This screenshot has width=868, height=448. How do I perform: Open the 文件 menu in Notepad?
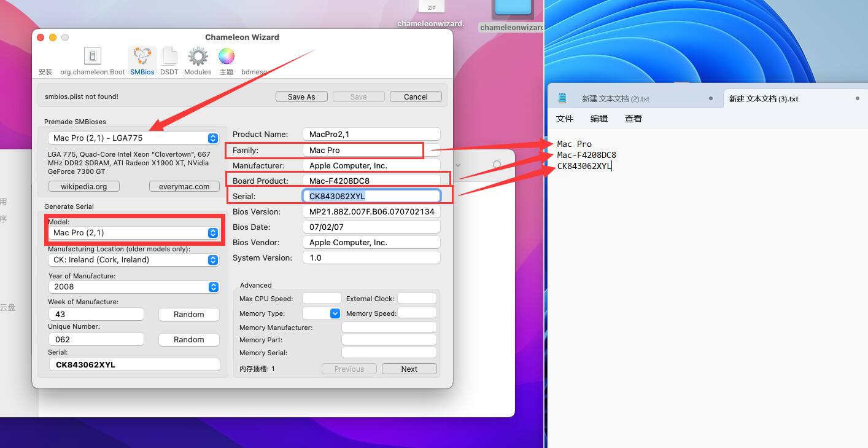click(564, 119)
